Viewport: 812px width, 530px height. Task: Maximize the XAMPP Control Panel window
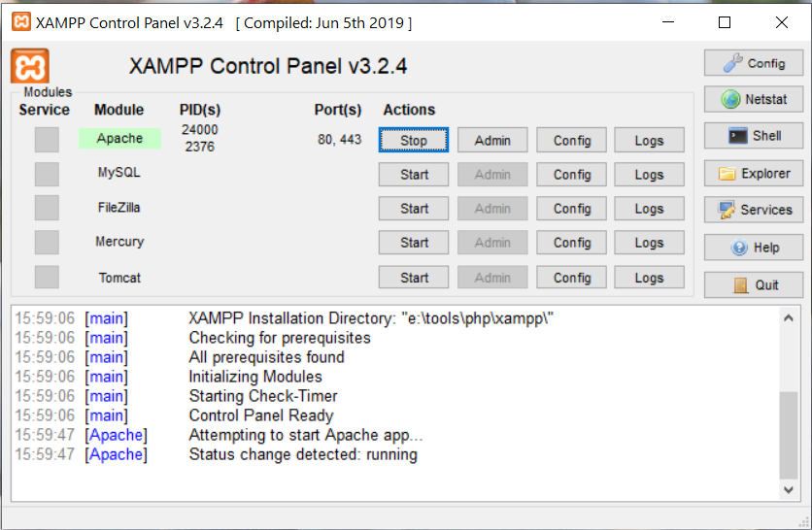tap(725, 22)
